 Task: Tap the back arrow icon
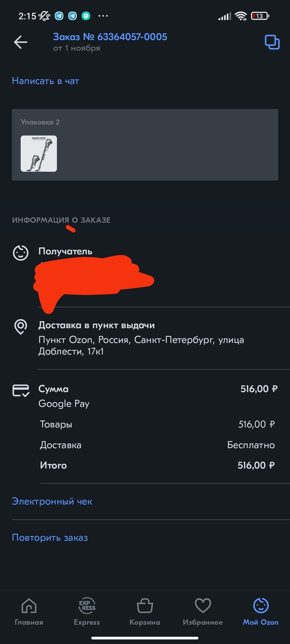(x=21, y=42)
